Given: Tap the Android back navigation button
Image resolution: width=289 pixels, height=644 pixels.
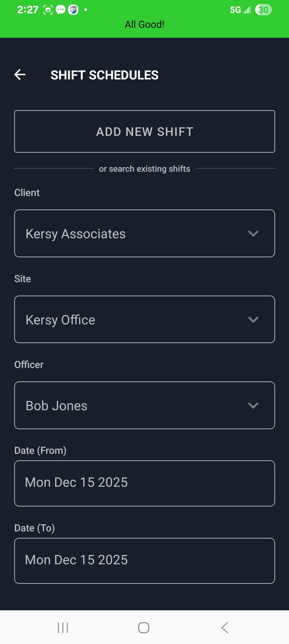Looking at the screenshot, I should (x=225, y=627).
